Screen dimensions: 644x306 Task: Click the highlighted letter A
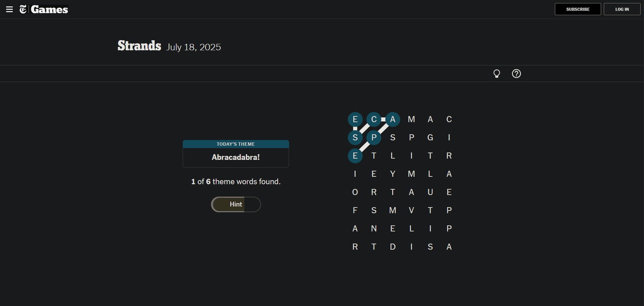tap(393, 119)
